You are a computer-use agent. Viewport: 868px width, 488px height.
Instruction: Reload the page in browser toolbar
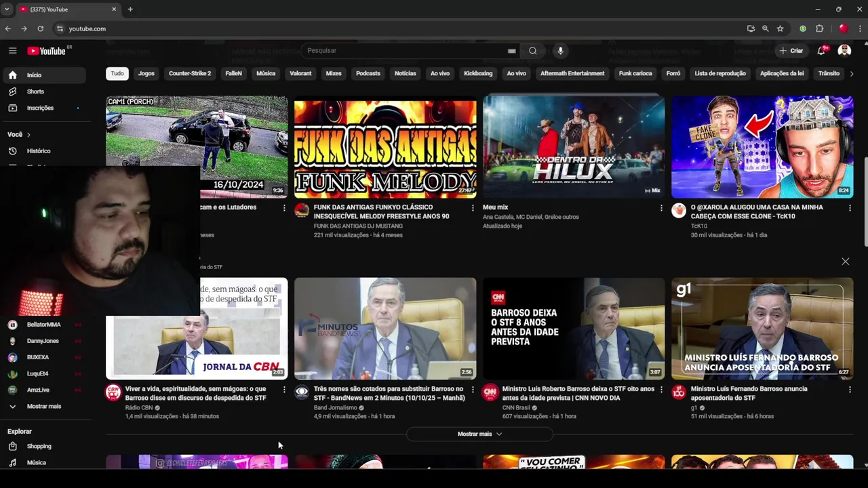40,28
